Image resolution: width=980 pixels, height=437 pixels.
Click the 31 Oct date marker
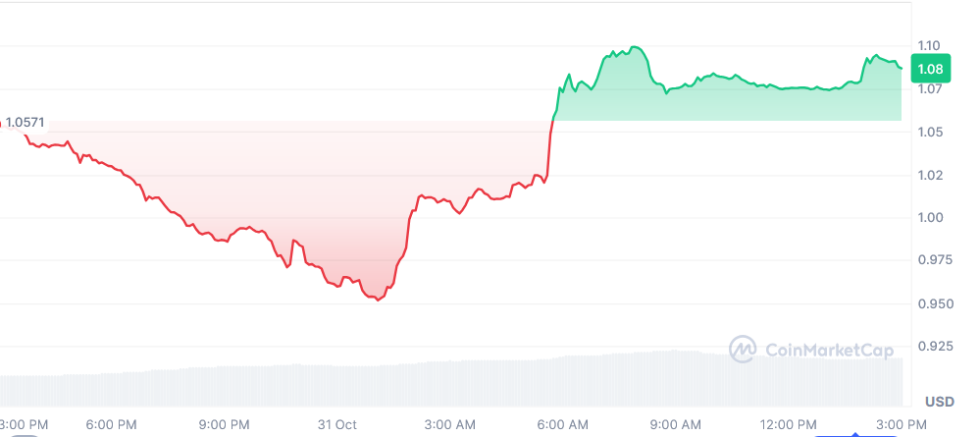pos(336,424)
